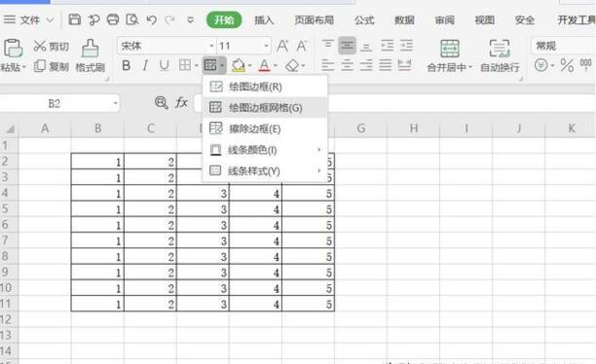Click the 自动换行 wrap text button
This screenshot has width=596, height=364.
[x=500, y=55]
